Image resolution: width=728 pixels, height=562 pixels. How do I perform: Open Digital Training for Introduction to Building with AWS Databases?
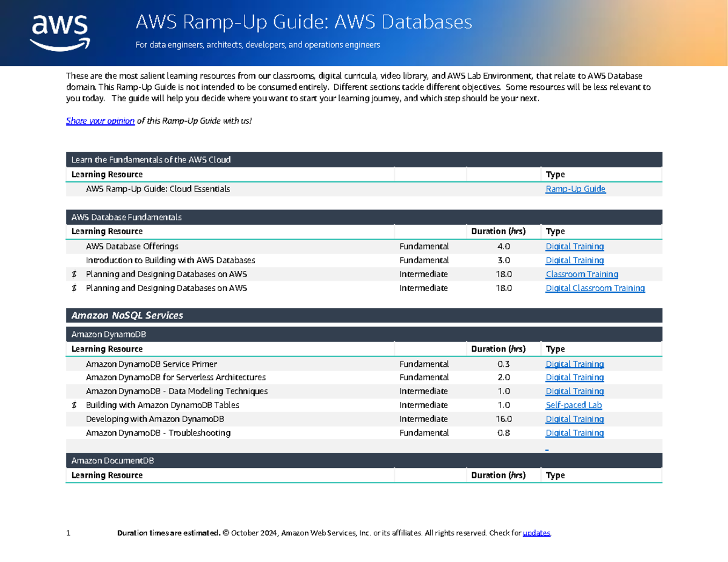coord(575,260)
